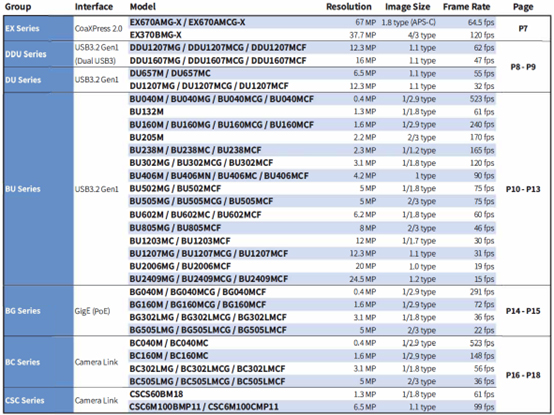Click the Model column header
The height and width of the screenshot is (415, 554).
click(143, 7)
